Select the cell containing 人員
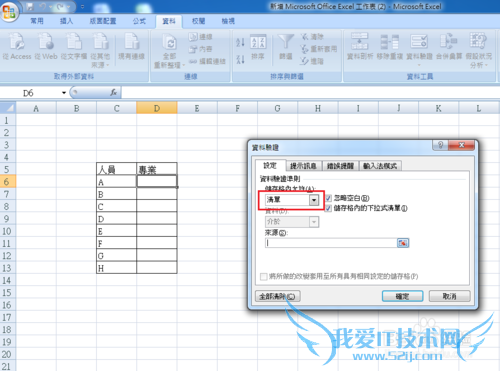 [116, 169]
